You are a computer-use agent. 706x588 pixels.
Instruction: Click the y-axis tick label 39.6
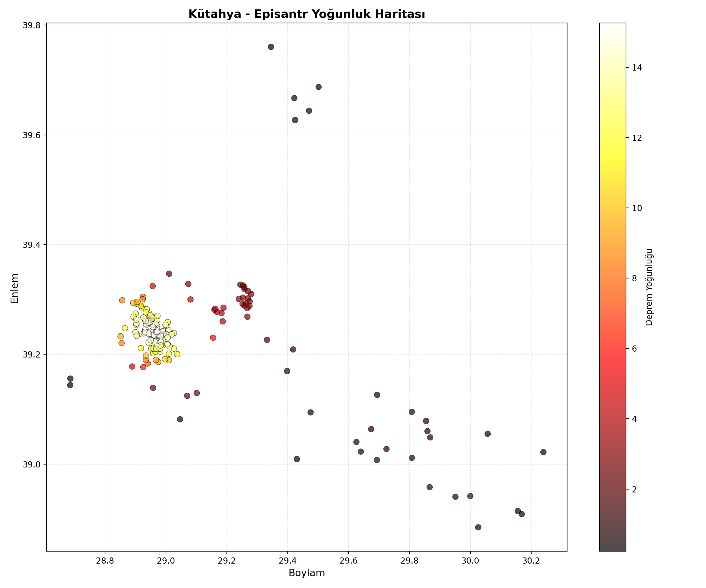pyautogui.click(x=31, y=135)
